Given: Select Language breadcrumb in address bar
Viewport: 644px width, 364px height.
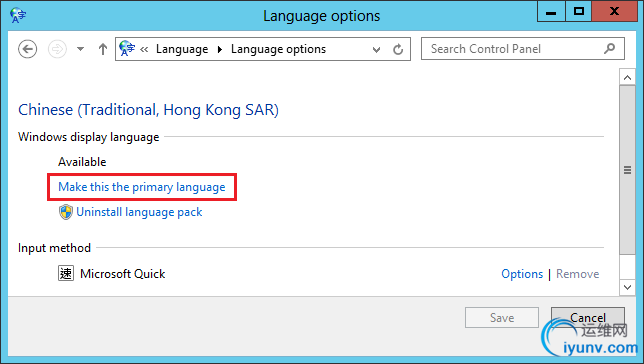Looking at the screenshot, I should click(x=182, y=49).
